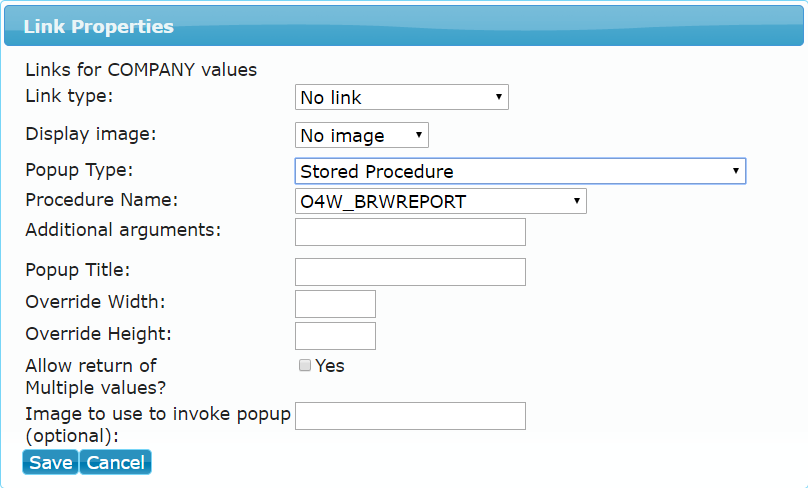The image size is (808, 488).
Task: Click the Popup Type label
Action: 79,170
